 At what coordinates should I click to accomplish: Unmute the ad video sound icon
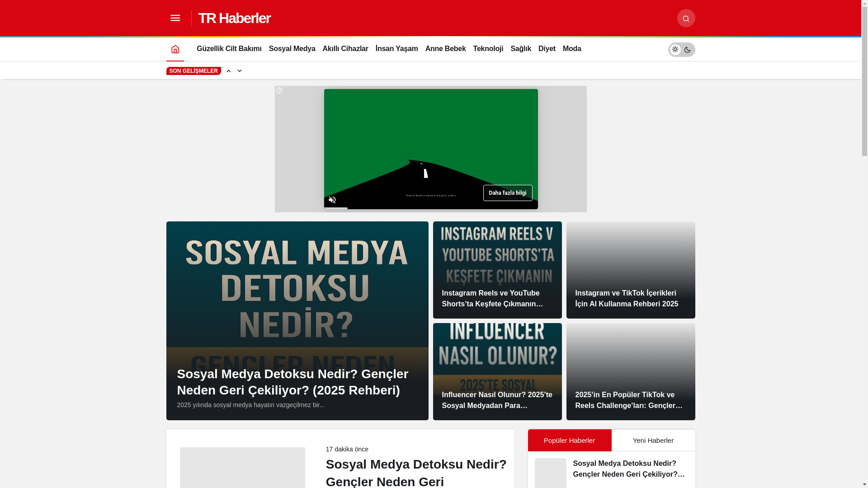(332, 200)
